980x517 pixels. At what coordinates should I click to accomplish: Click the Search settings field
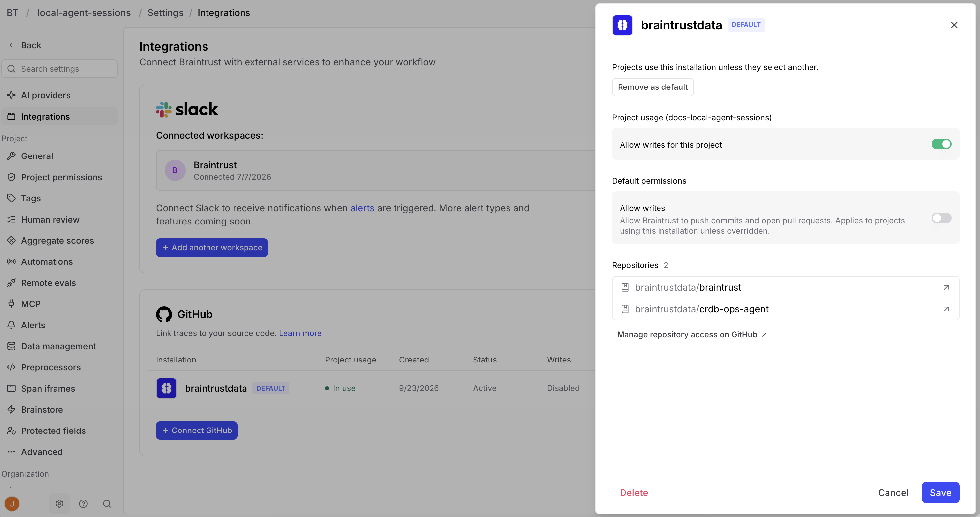59,69
